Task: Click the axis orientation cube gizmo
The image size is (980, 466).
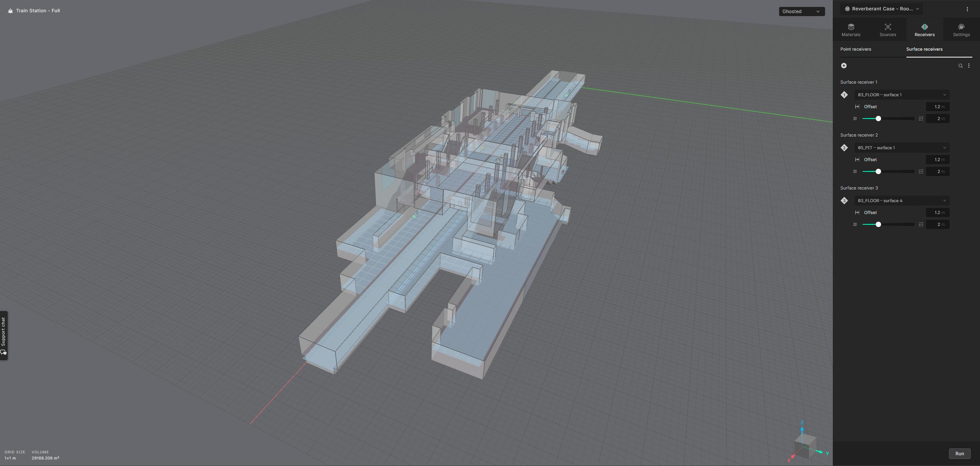Action: [x=805, y=445]
